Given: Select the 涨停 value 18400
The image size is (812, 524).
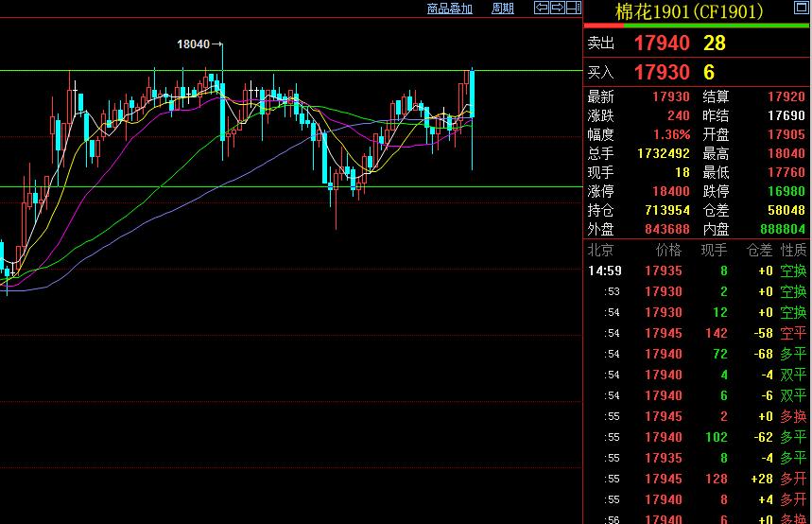Looking at the screenshot, I should click(x=670, y=191).
